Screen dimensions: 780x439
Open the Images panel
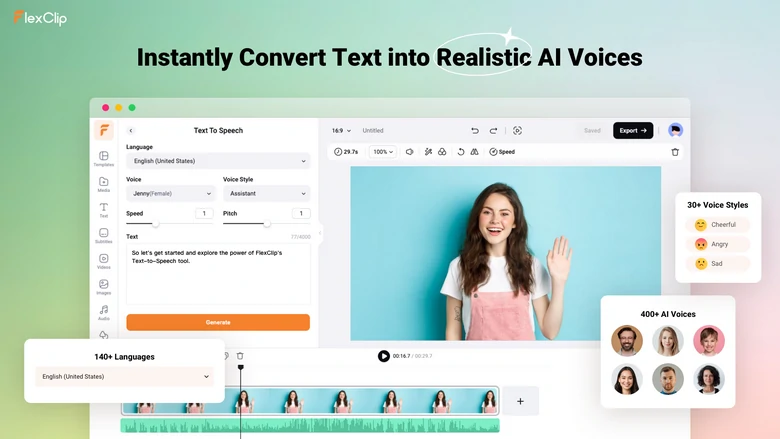coord(103,287)
